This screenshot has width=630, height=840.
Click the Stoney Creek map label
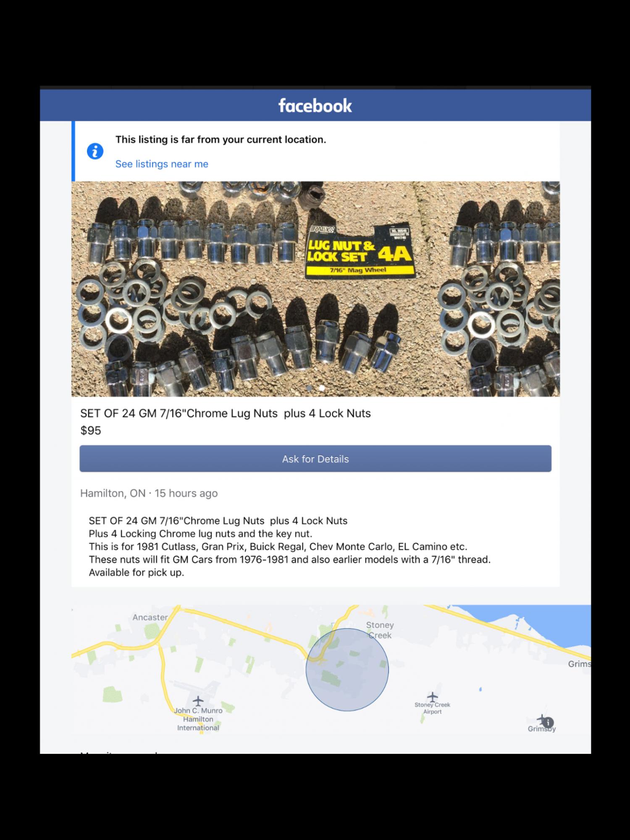click(x=380, y=630)
